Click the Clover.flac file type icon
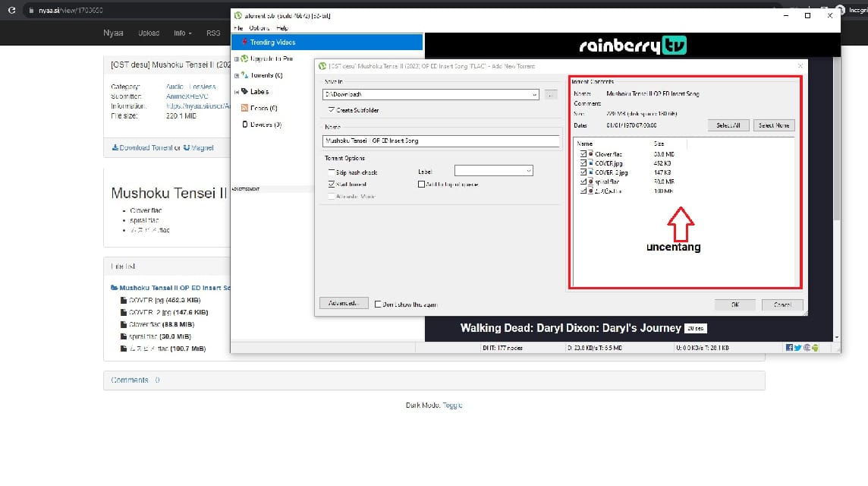868x486 pixels. point(590,154)
